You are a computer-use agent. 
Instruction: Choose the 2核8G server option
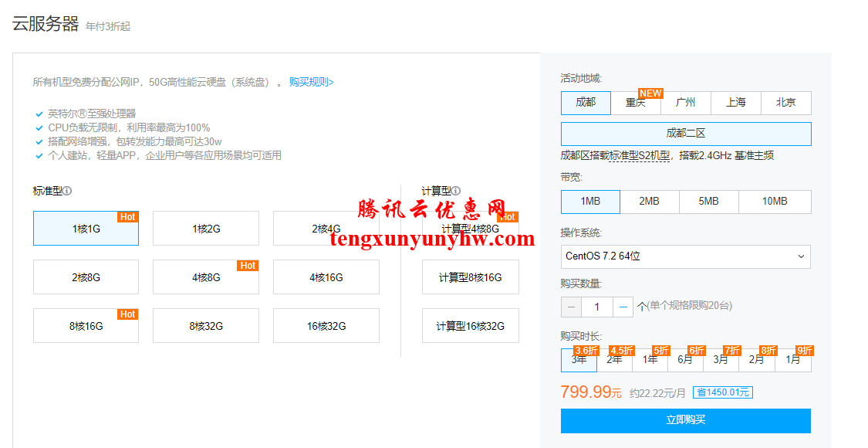click(x=86, y=277)
